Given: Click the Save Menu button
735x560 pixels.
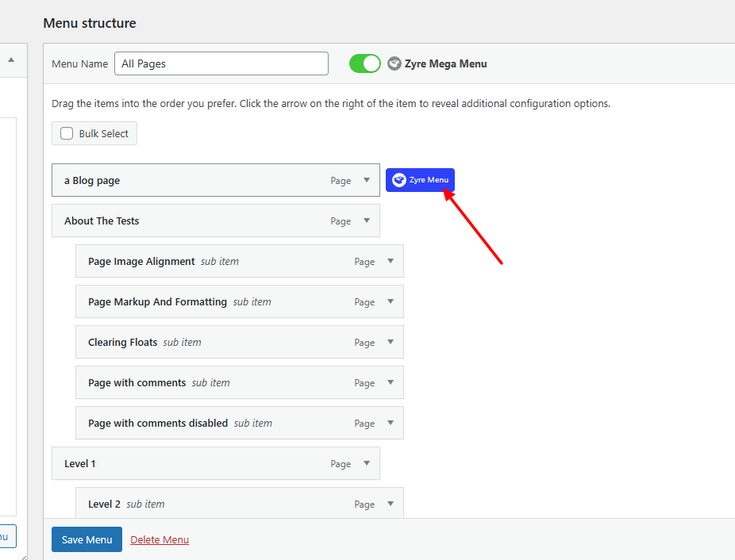Looking at the screenshot, I should (87, 539).
